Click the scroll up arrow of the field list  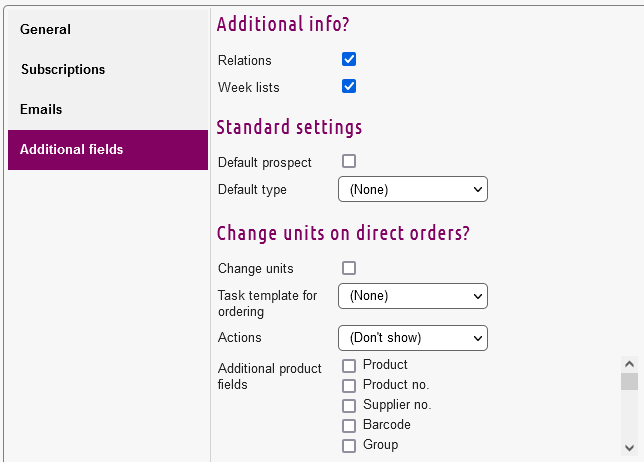629,365
